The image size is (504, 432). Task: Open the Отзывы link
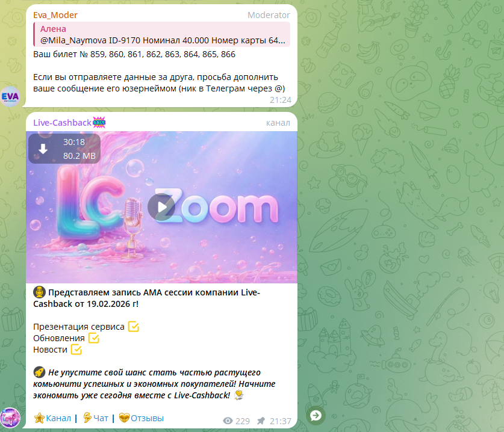point(147,418)
